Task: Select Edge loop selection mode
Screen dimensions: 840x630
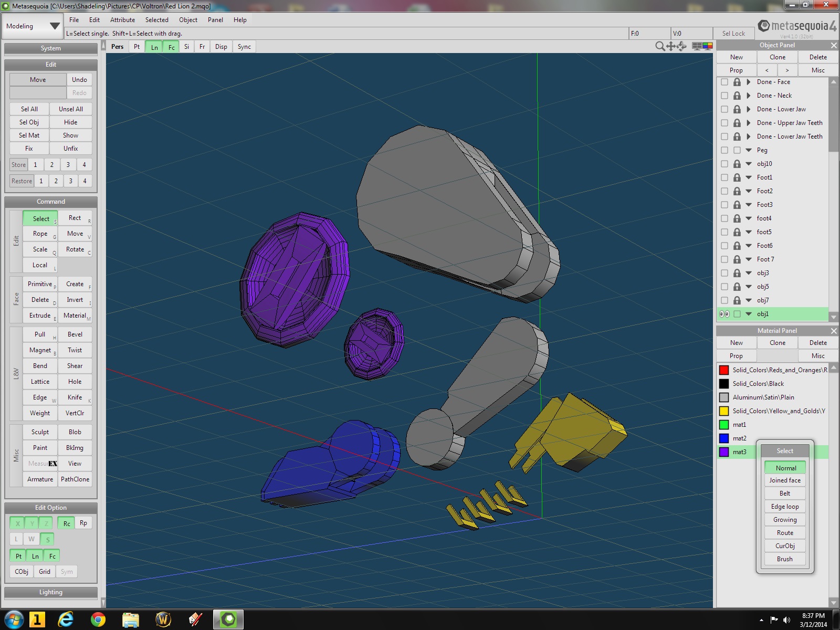Action: coord(785,507)
